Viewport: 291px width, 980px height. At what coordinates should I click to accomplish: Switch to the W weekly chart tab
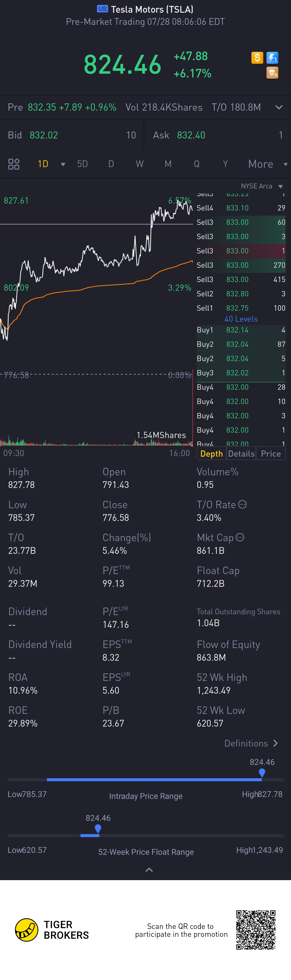[x=139, y=164]
